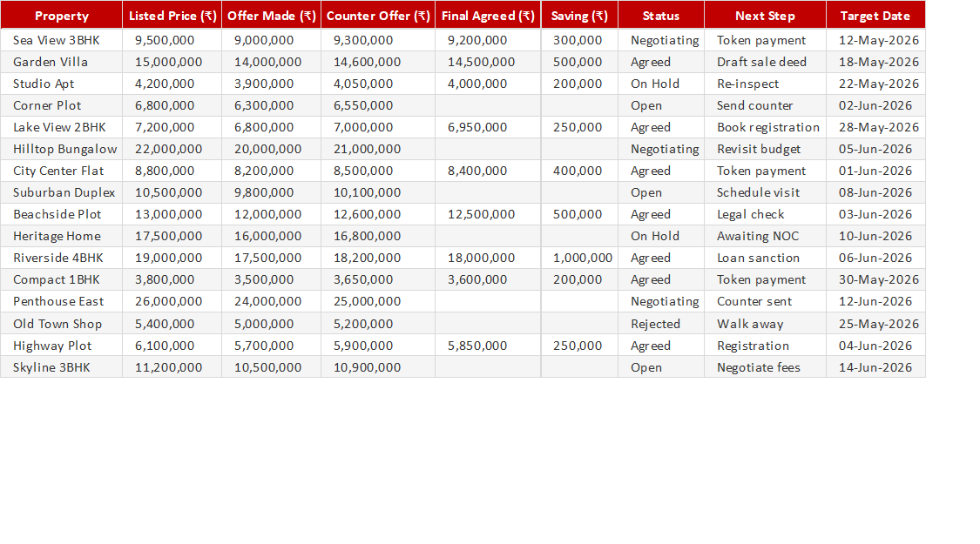Screen dimensions: 980x544
Task: Click the Re-inspect next step cell
Action: click(x=765, y=84)
